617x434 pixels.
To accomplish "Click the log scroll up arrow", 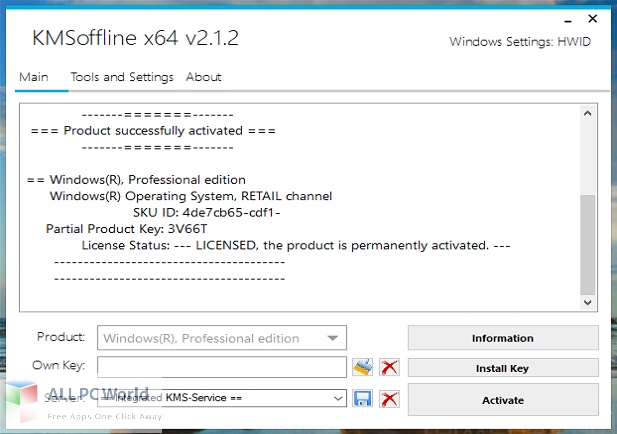I will [587, 113].
